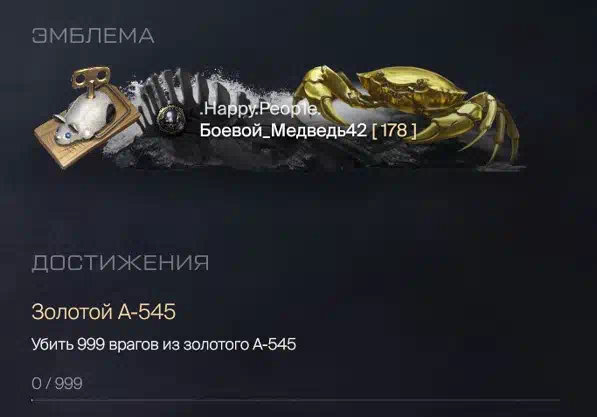Click description Убить 999 врагов из золотого А-545

164,344
